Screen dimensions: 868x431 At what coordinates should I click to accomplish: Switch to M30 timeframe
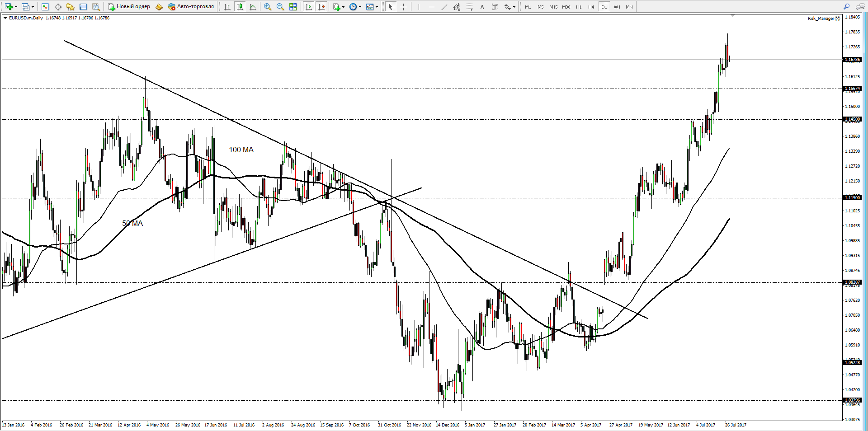click(566, 7)
